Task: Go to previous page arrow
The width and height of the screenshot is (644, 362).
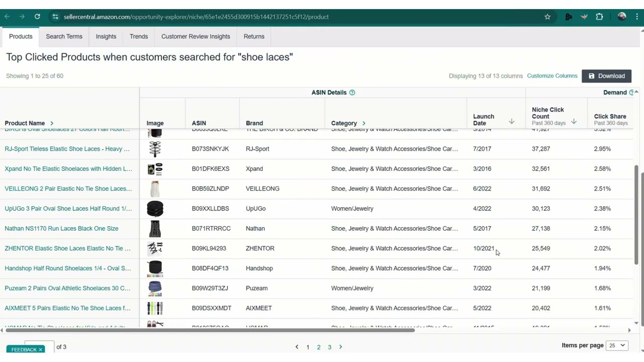Action: pos(297,347)
